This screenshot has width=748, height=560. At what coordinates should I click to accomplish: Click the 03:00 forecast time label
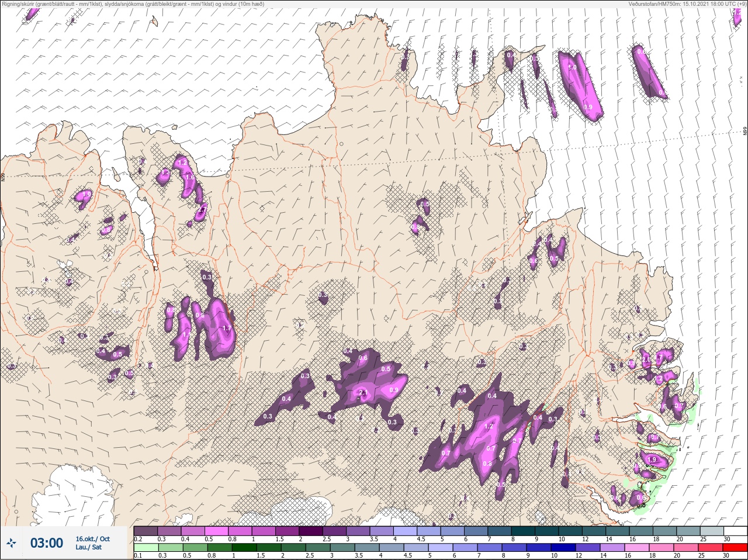coord(46,543)
